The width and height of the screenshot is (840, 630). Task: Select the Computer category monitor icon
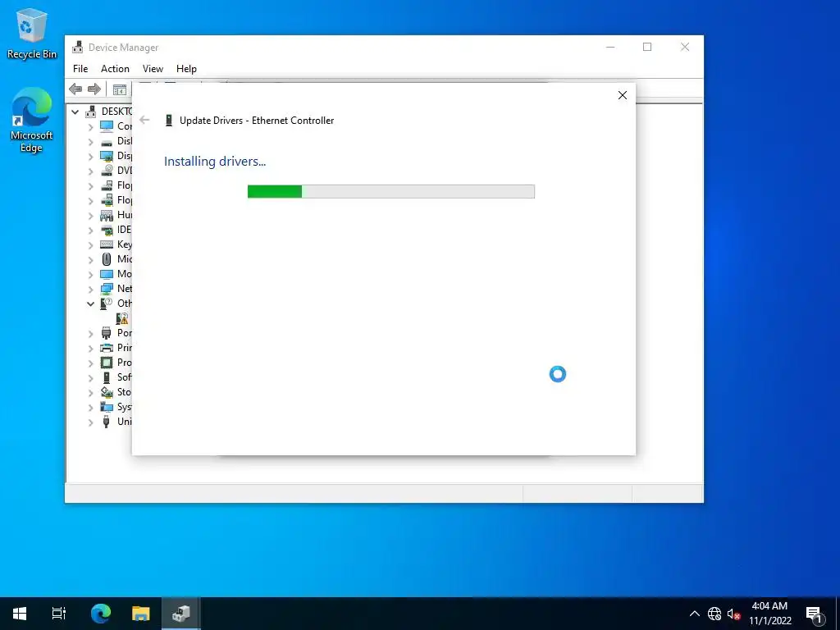click(x=107, y=126)
